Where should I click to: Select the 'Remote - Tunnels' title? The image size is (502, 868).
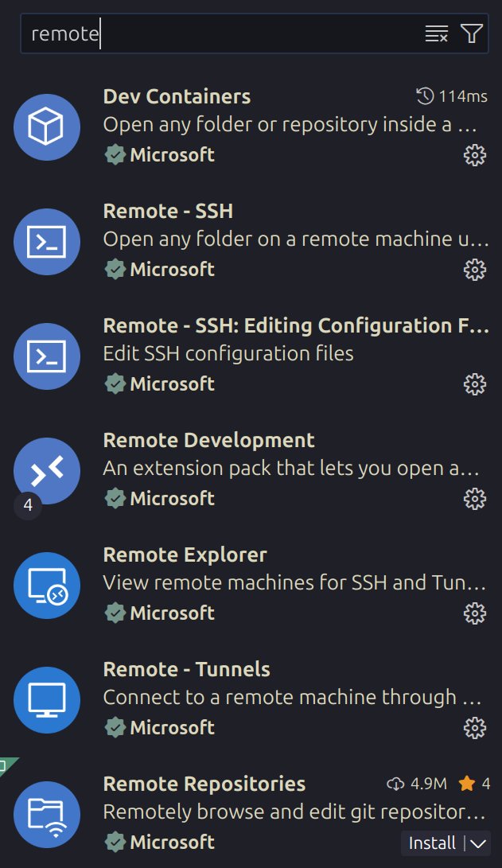pos(186,670)
